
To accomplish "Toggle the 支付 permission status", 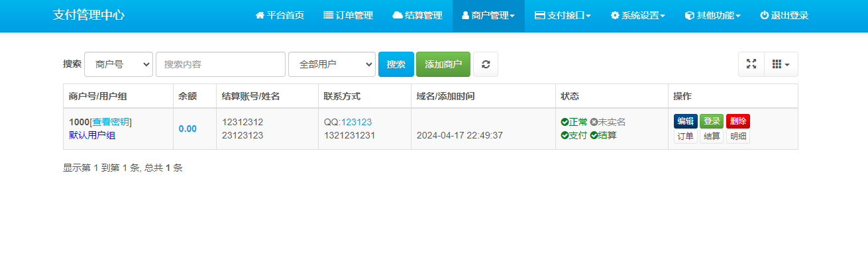I will 574,135.
